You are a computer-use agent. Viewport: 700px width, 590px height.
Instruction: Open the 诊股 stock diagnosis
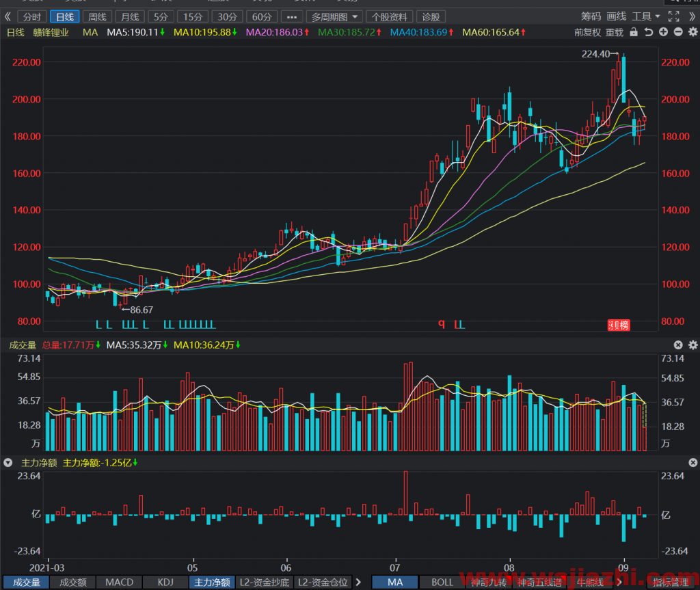431,17
